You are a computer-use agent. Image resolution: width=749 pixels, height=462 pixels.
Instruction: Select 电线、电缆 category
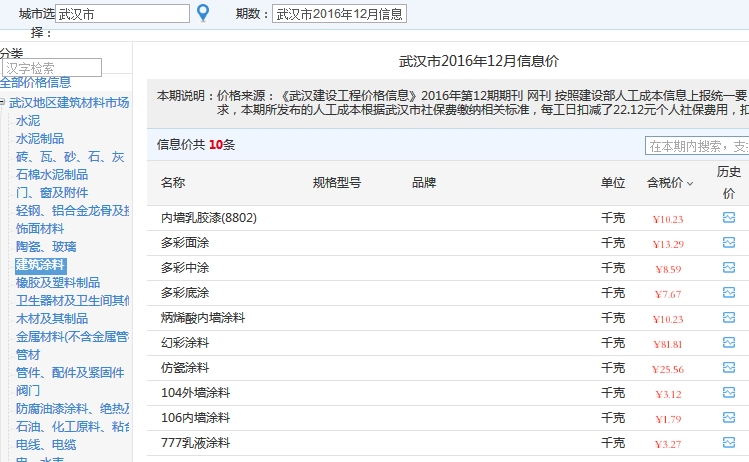click(46, 445)
